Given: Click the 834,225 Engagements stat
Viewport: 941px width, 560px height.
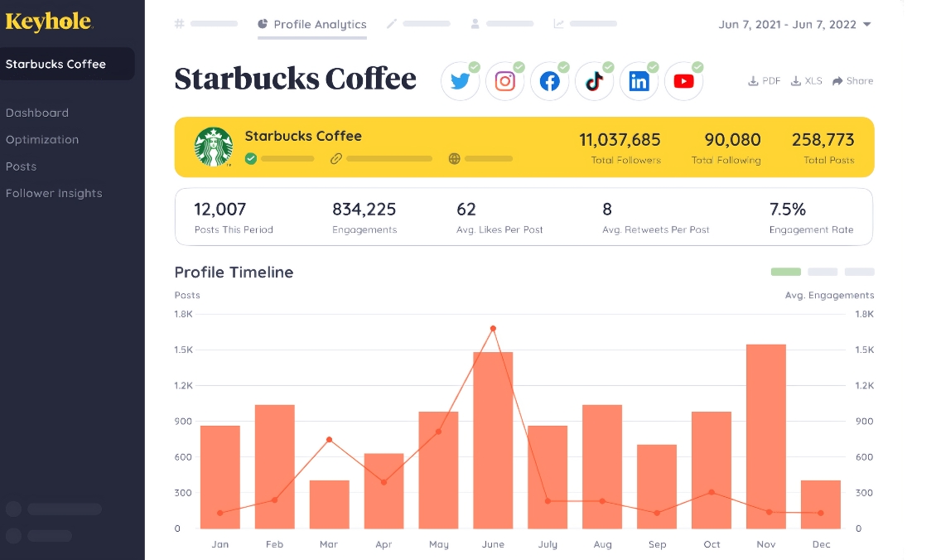Looking at the screenshot, I should pos(364,217).
